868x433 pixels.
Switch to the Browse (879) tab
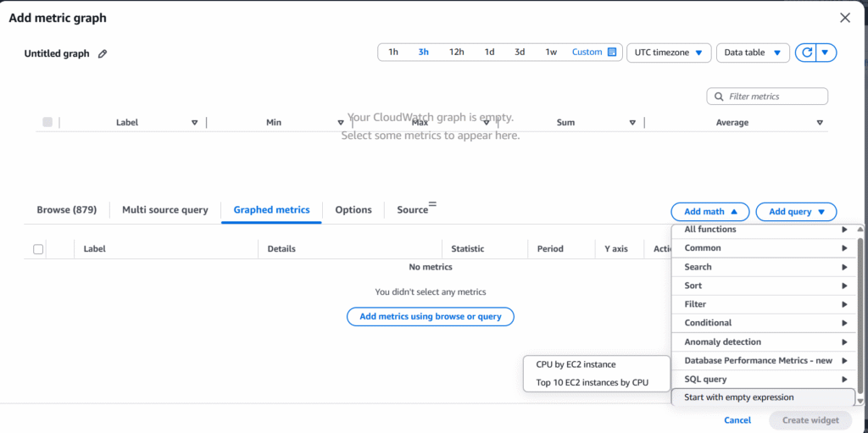coord(66,210)
